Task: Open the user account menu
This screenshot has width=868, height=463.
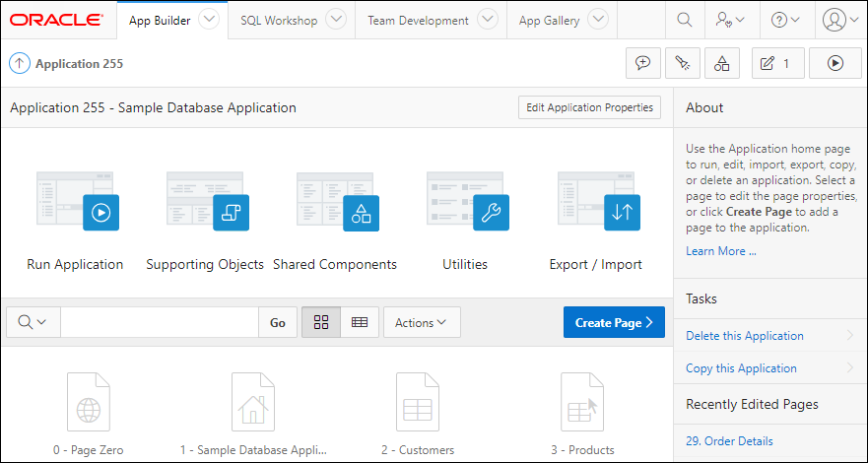Action: [x=839, y=20]
